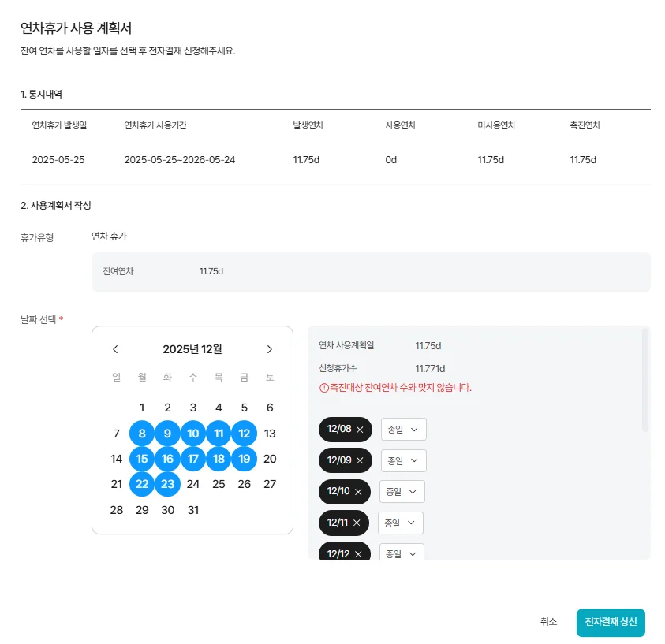Remove the 12/10 date chip with its X icon
The width and height of the screenshot is (665, 644).
[x=360, y=491]
